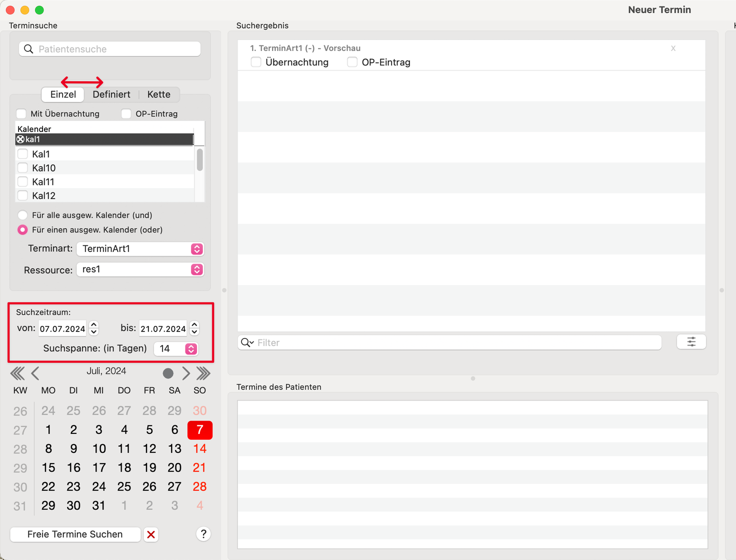Close the TerminArt1 Vorschau entry
The height and width of the screenshot is (560, 736).
pos(673,48)
